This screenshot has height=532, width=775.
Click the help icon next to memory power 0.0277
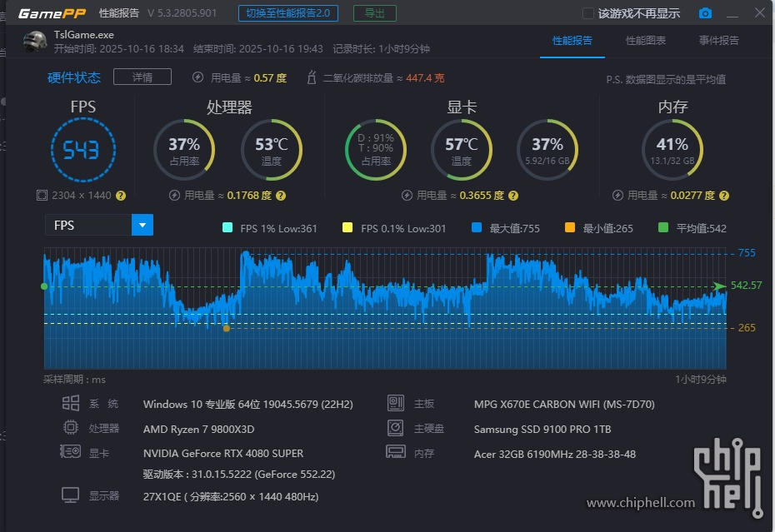[x=724, y=196]
